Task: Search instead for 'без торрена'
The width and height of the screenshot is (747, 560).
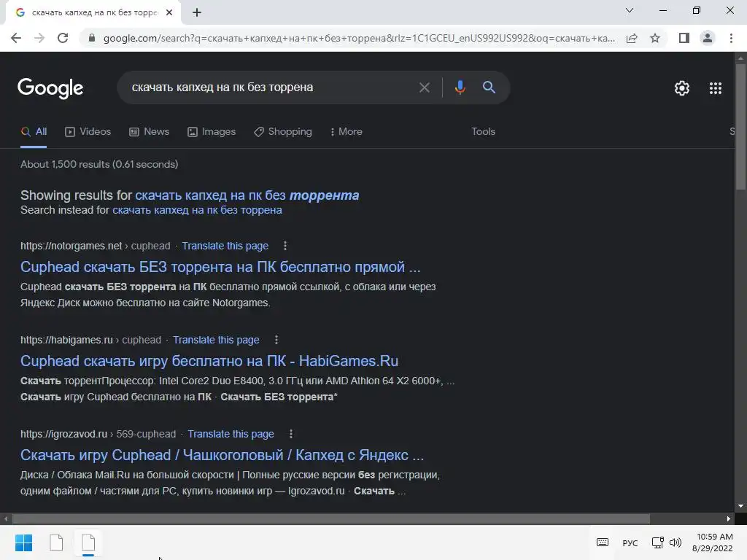Action: tap(197, 210)
